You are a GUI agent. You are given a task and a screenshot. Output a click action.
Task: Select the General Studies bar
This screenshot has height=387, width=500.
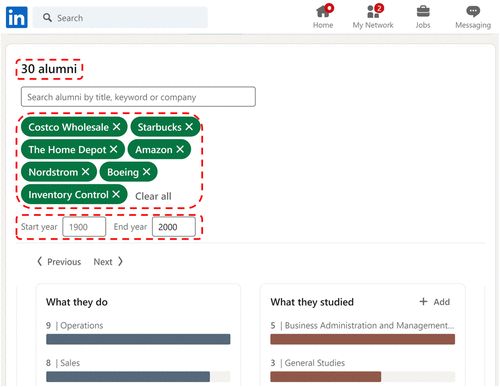pyautogui.click(x=363, y=377)
